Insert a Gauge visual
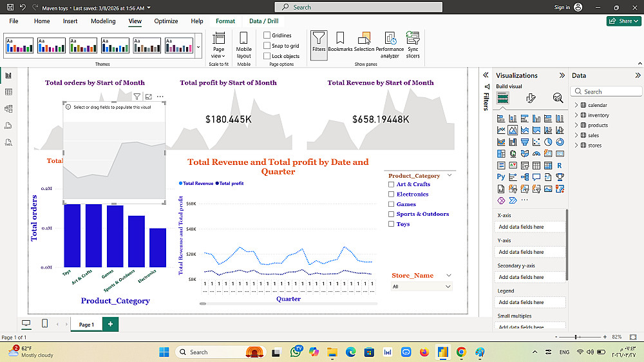The height and width of the screenshot is (362, 644). point(536,154)
